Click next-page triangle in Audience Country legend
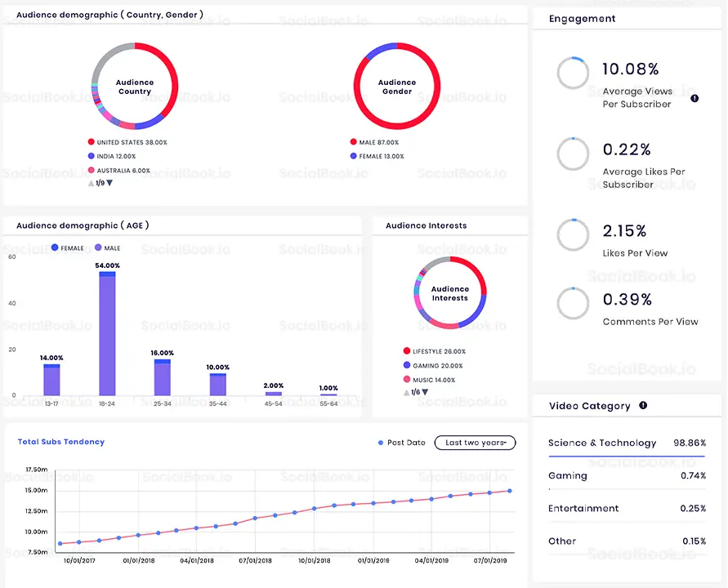Screen dimensions: 728x588 (109, 183)
